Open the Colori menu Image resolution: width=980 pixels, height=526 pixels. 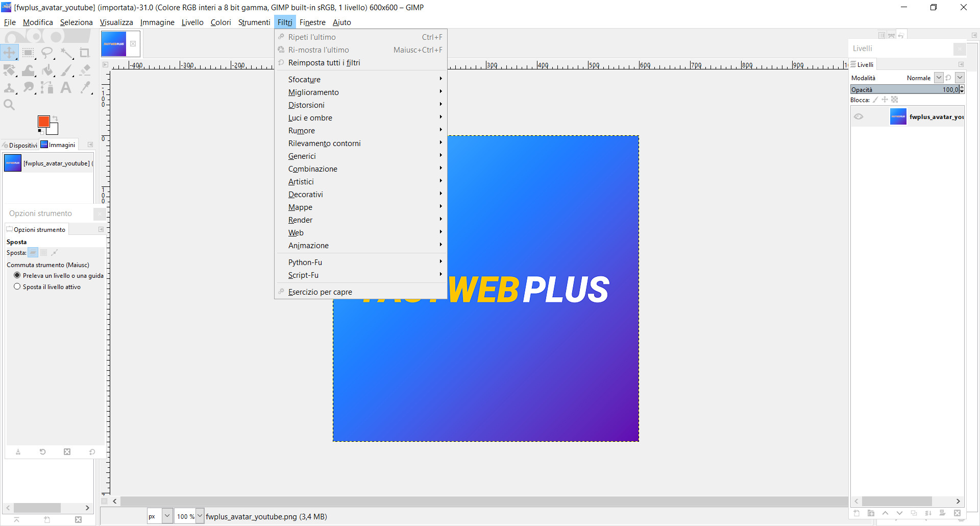point(220,22)
